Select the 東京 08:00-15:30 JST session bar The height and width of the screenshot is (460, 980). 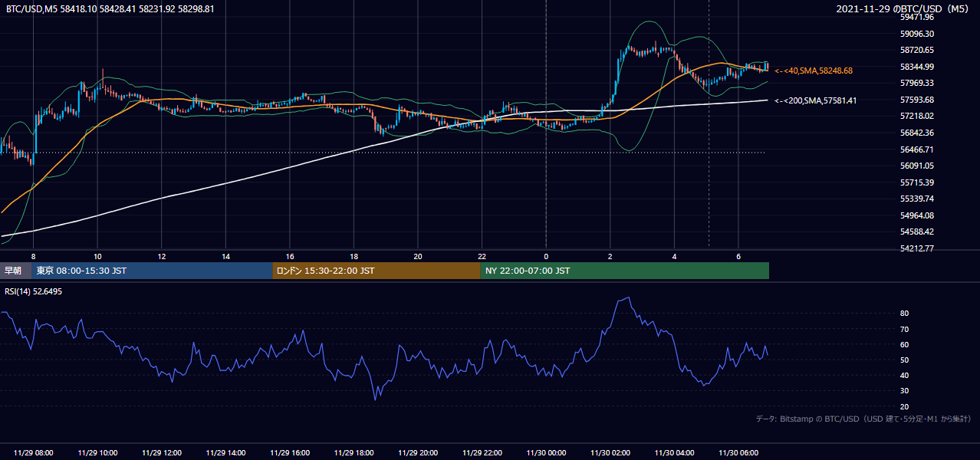[153, 271]
